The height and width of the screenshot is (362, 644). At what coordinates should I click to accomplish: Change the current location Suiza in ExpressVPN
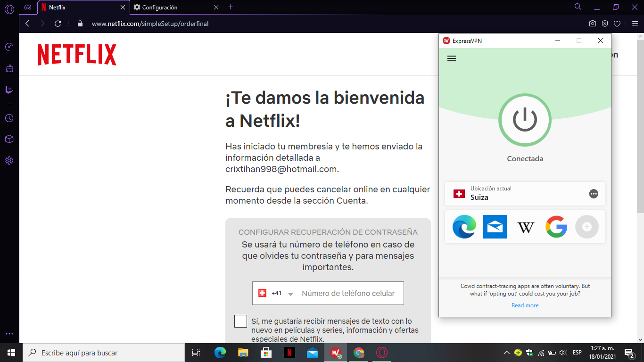pyautogui.click(x=525, y=193)
